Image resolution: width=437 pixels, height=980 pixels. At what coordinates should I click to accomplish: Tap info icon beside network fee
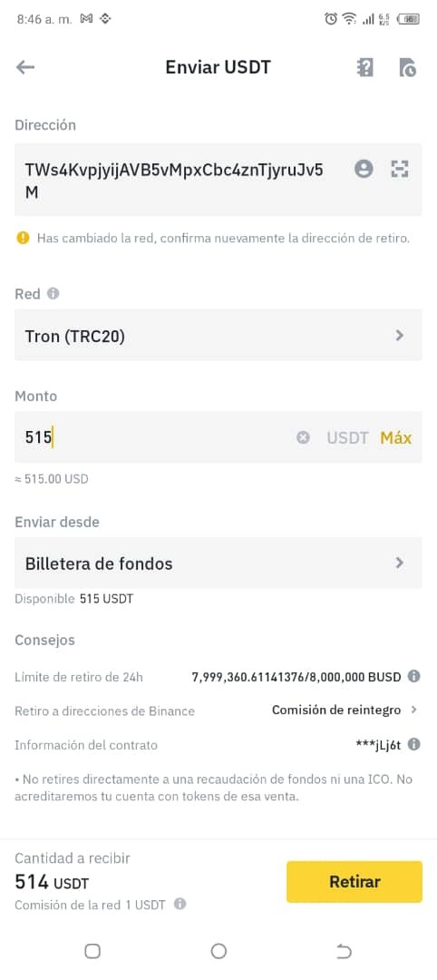point(180,904)
